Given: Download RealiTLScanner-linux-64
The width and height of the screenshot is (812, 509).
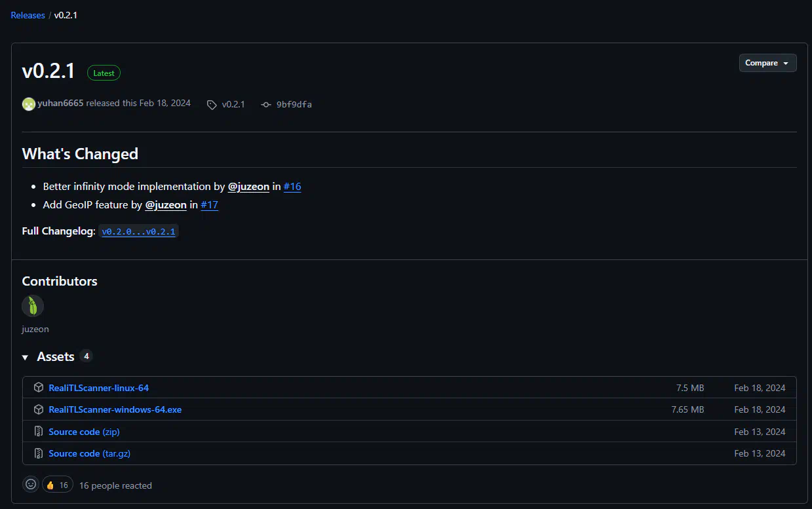Looking at the screenshot, I should [x=99, y=388].
